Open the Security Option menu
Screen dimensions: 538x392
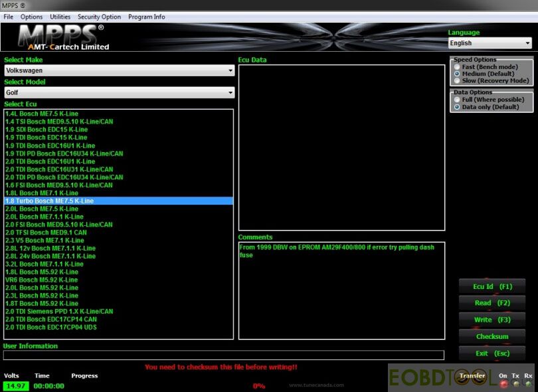click(x=99, y=17)
